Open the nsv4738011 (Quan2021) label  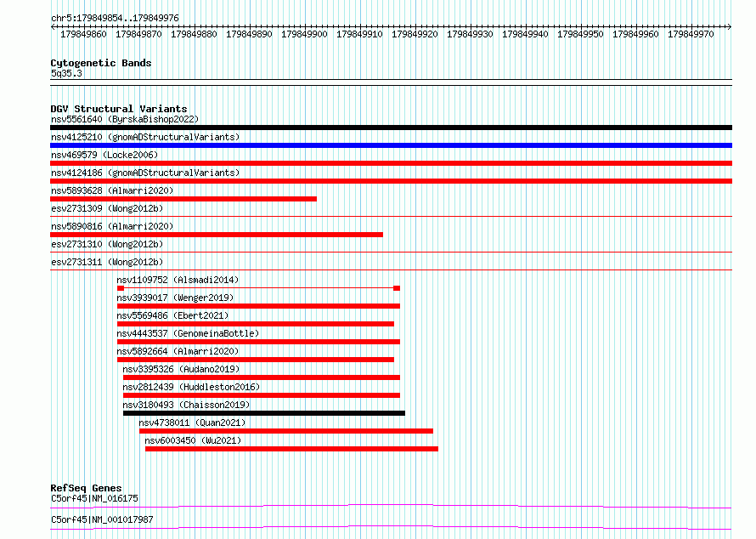coord(192,423)
